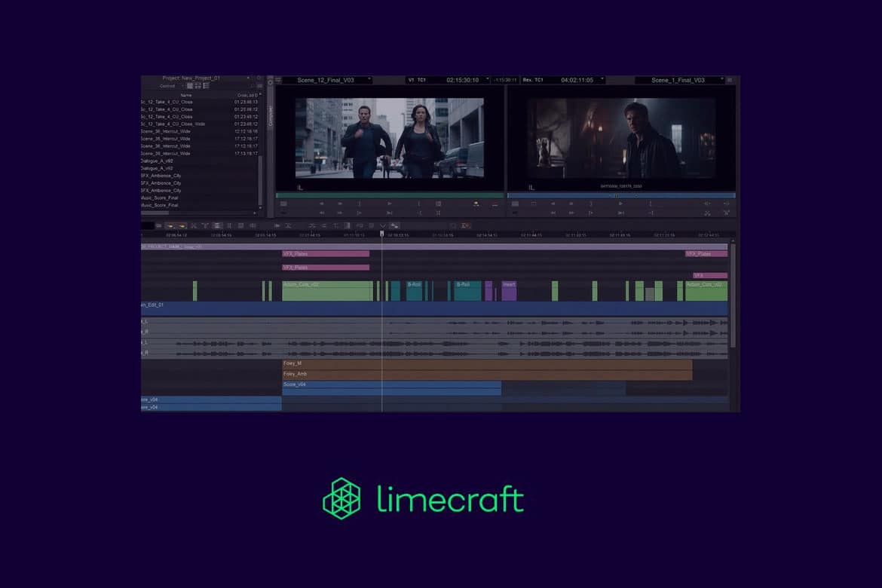Viewport: 882px width, 588px height.
Task: Click the bin panel vertical scrollbar
Action: click(261, 181)
